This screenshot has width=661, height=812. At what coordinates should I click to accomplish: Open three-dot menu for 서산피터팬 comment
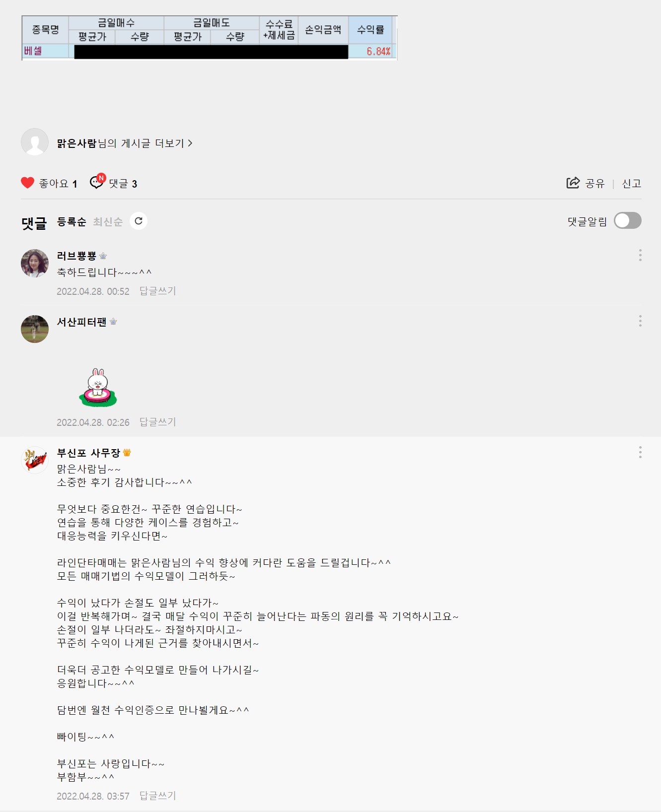[x=640, y=321]
